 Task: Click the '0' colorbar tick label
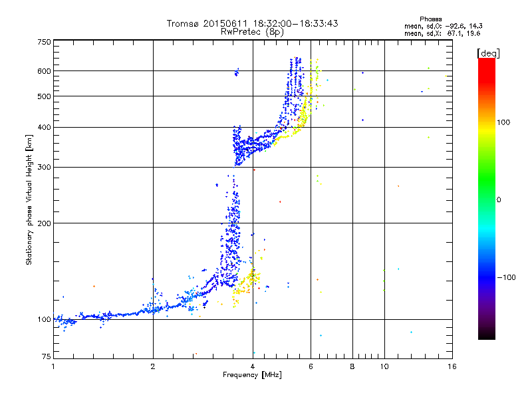[x=499, y=200]
